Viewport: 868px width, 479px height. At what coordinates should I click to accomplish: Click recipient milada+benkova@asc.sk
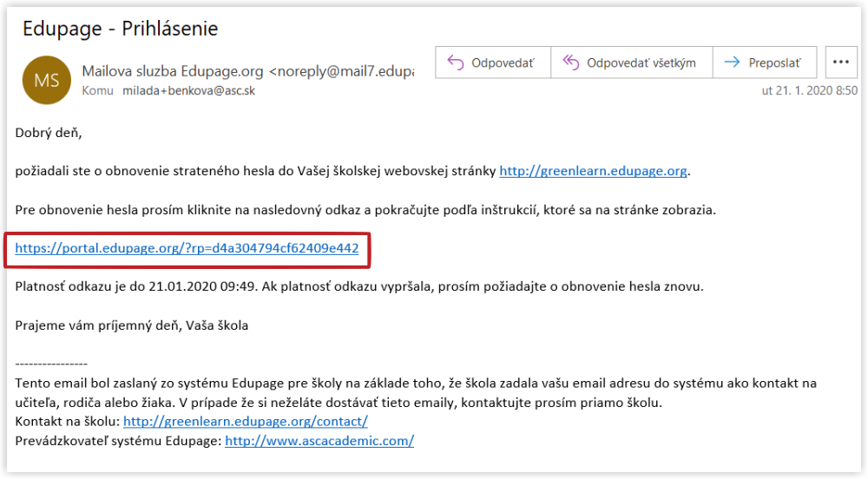(x=188, y=91)
